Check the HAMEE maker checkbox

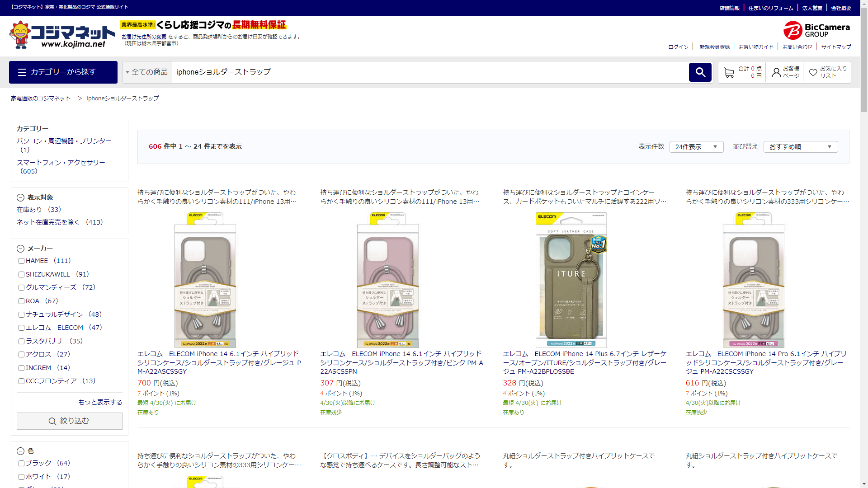point(21,261)
